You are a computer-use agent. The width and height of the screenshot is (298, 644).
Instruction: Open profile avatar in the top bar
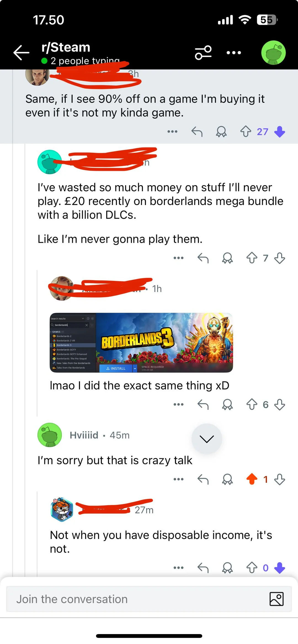tap(273, 53)
